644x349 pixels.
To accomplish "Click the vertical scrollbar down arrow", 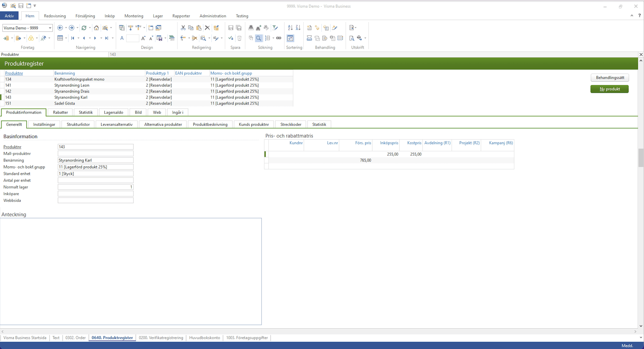I will tap(641, 326).
